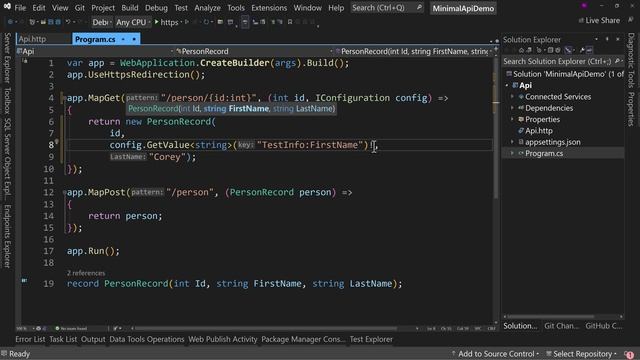Open the https launch profile dropdown arrow
Screen dimensions: 640x360
181,22
